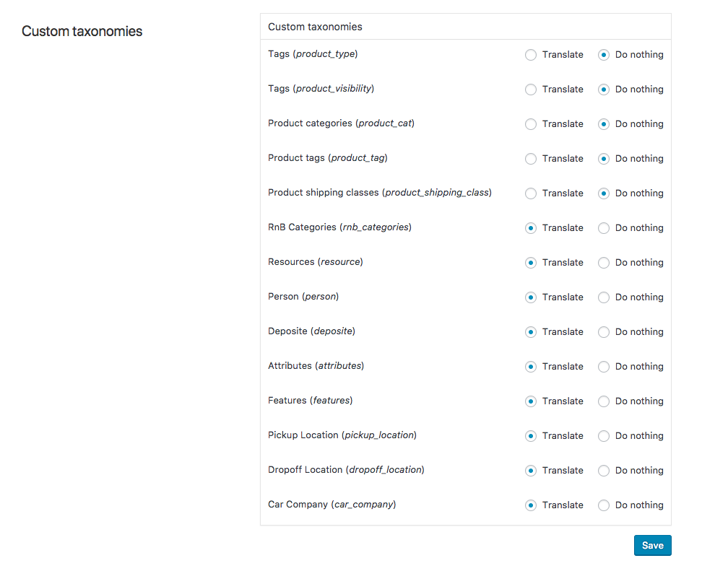Choose Do nothing for Attributes
Screen dimensions: 728x566
(x=604, y=367)
